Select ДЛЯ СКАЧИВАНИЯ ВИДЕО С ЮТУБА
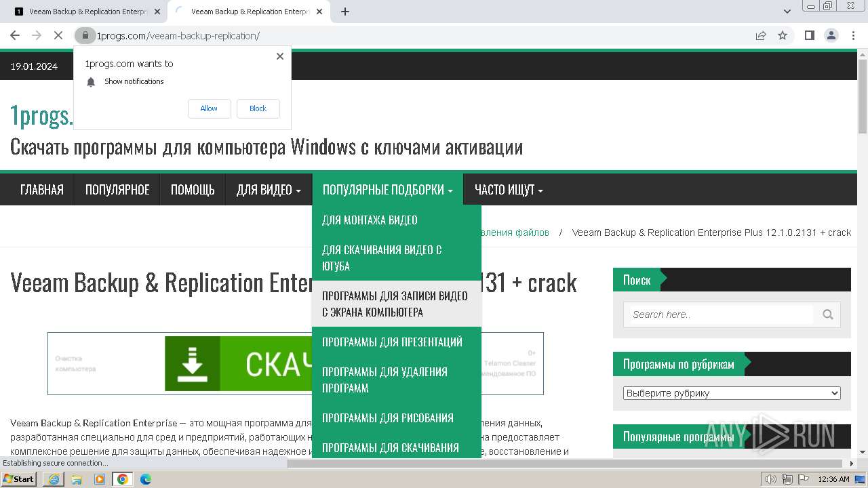This screenshot has height=488, width=868. (397, 258)
